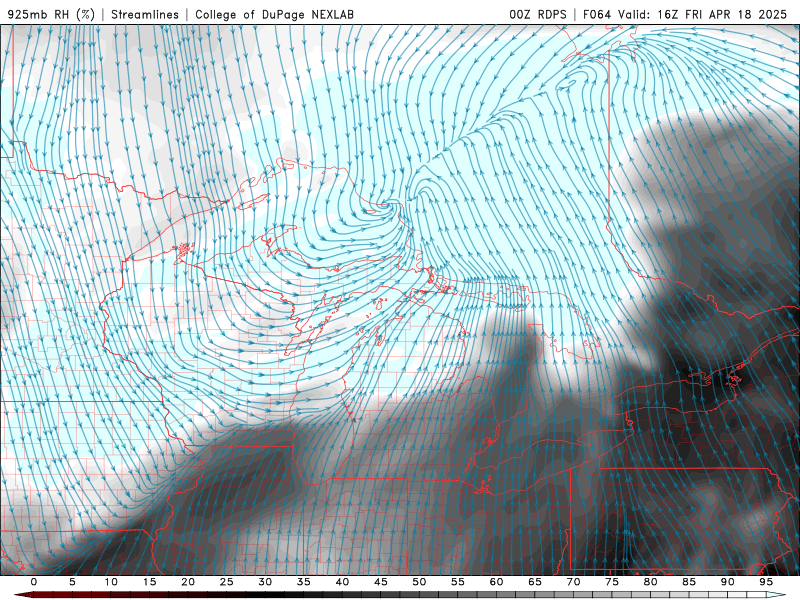The image size is (800, 600).
Task: Click the "25" color scale label
Action: click(x=227, y=582)
